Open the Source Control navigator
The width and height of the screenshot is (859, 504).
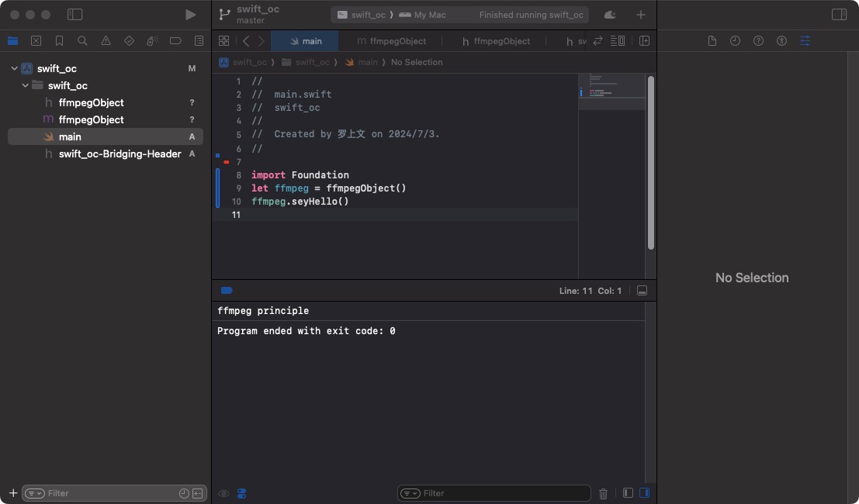pos(36,41)
